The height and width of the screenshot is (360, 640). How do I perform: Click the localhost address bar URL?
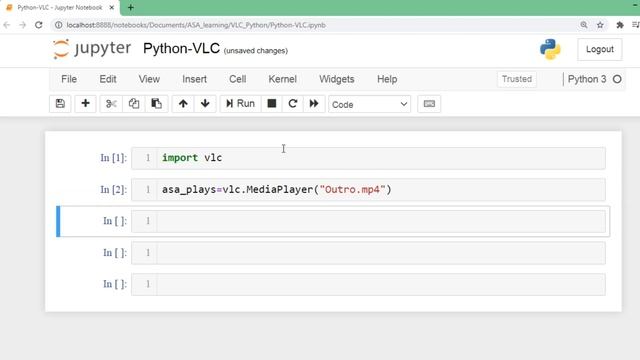(x=196, y=25)
